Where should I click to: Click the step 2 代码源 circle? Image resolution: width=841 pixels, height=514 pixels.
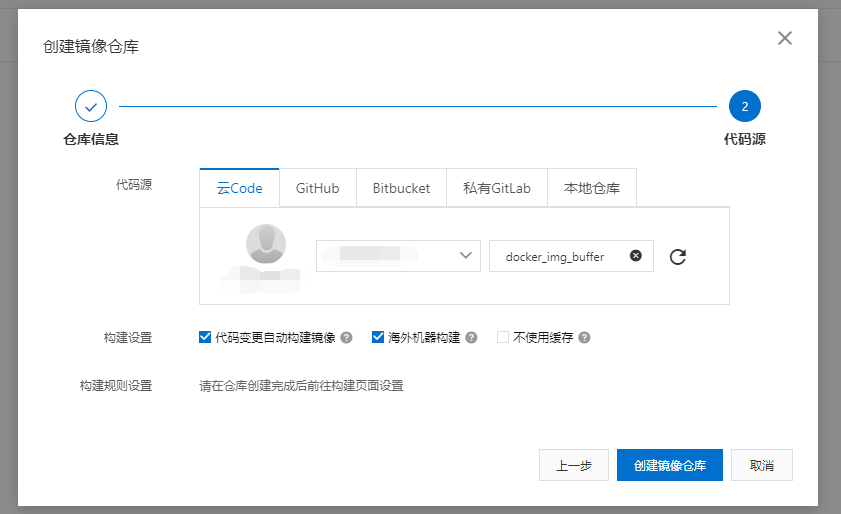tap(745, 106)
